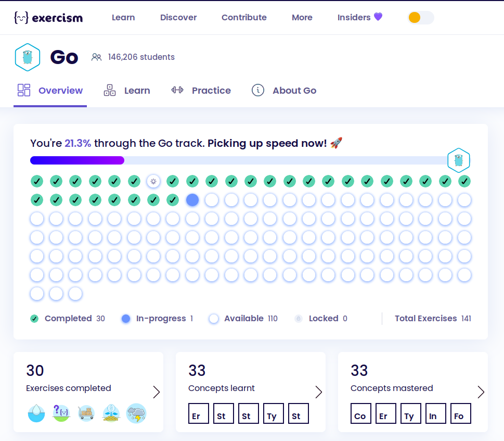
Task: Click the storm cloud exercise icon
Action: 136,413
